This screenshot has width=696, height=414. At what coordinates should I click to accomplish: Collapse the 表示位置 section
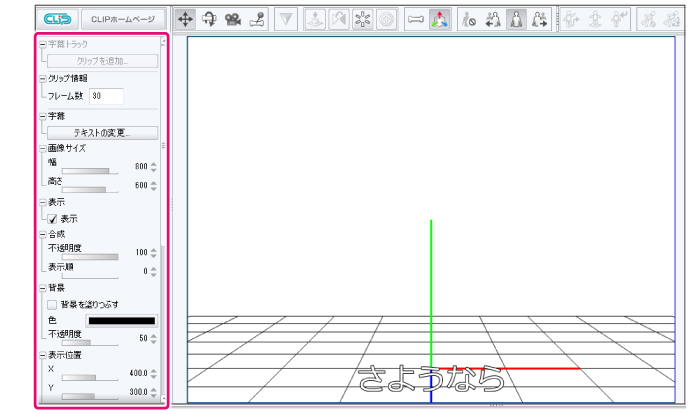(x=43, y=355)
